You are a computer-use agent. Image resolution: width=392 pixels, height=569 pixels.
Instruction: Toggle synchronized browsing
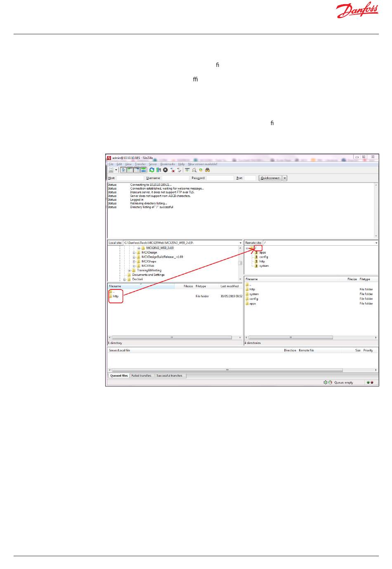pyautogui.click(x=201, y=170)
